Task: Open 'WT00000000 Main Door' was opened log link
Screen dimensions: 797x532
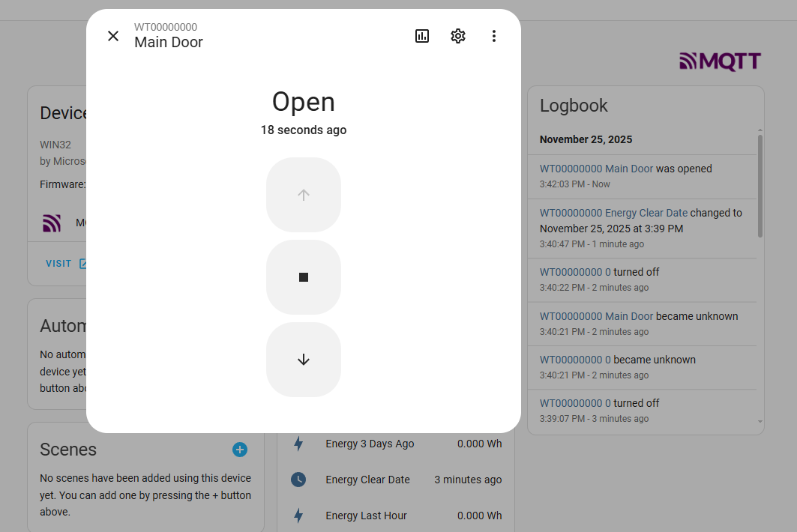Action: tap(596, 169)
